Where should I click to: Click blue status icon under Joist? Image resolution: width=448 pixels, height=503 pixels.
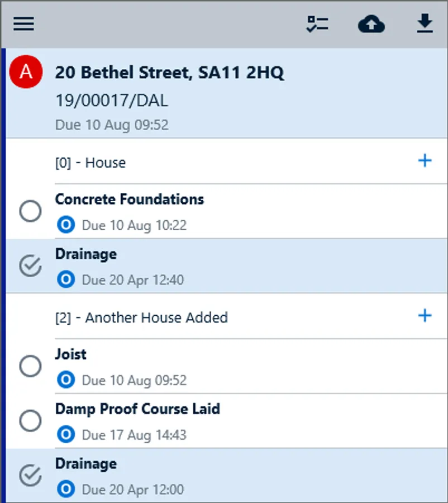click(66, 379)
